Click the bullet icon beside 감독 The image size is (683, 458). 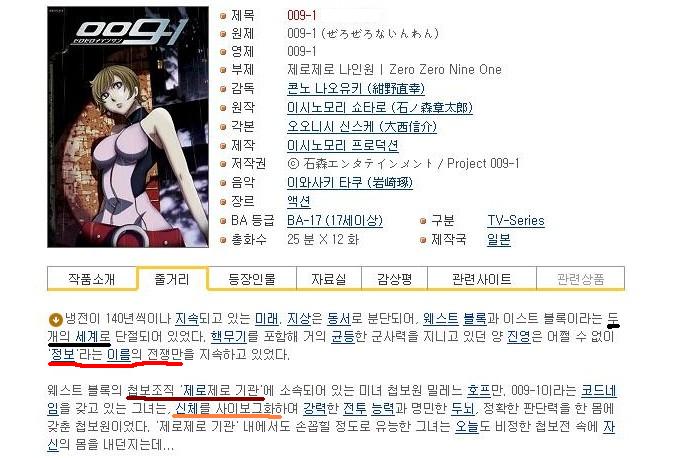(x=223, y=89)
